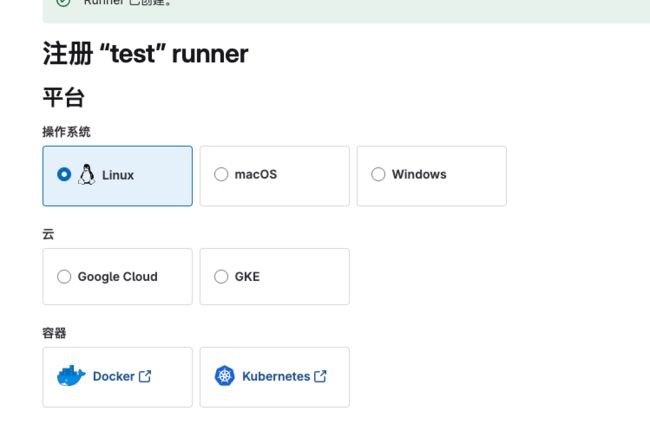
Task: Click the 云 section label
Action: [x=48, y=234]
